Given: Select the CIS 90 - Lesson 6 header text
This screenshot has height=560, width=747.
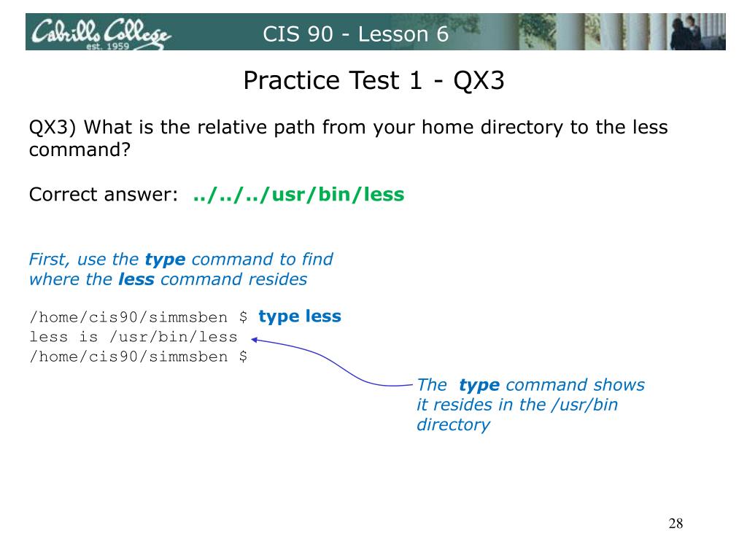Looking at the screenshot, I should [355, 34].
